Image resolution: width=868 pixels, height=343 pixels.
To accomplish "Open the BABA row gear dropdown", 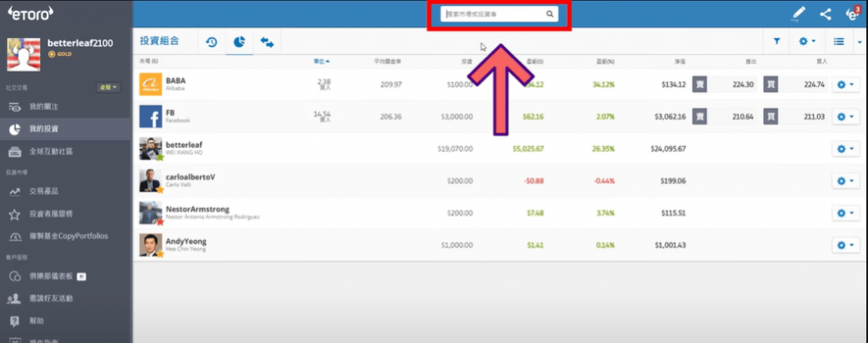I will coord(847,85).
